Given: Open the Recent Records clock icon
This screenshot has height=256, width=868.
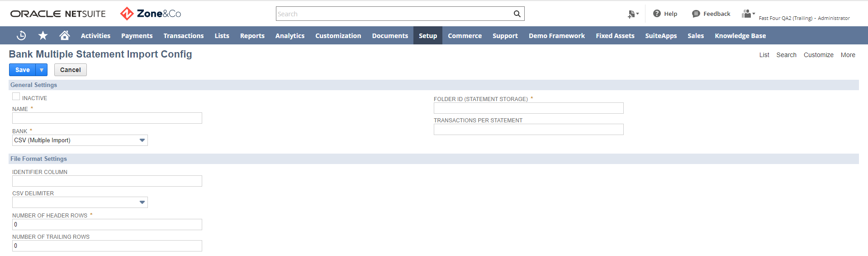Looking at the screenshot, I should pos(21,35).
